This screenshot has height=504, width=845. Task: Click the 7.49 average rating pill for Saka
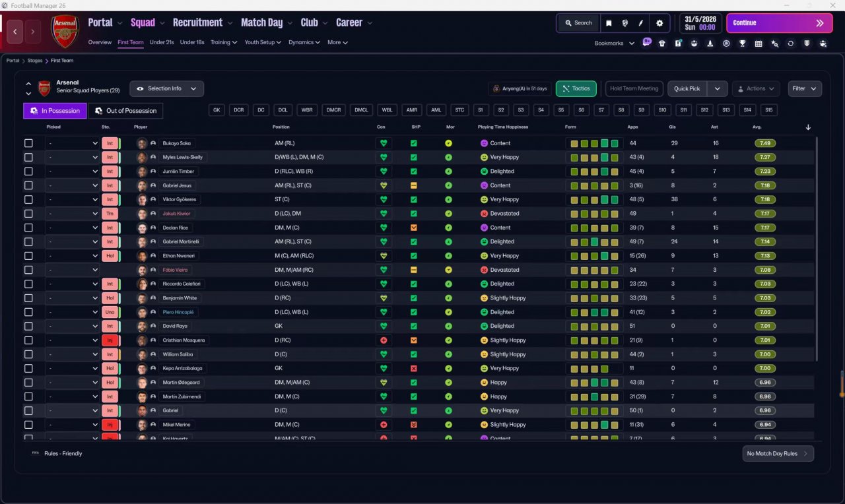tap(765, 143)
